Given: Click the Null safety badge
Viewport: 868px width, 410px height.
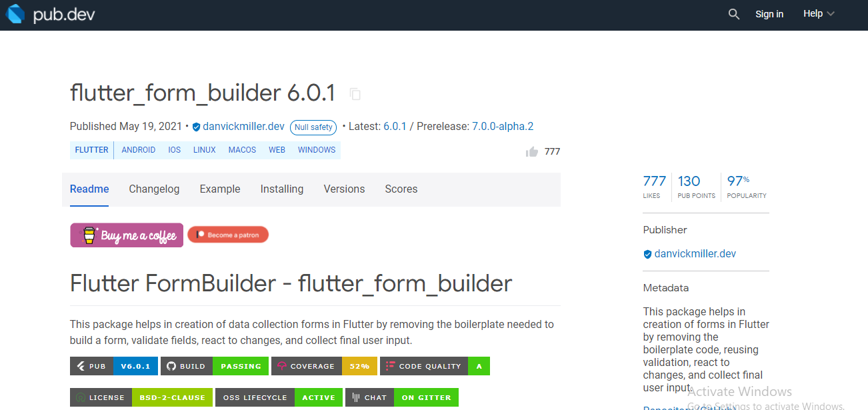Looking at the screenshot, I should tap(313, 127).
